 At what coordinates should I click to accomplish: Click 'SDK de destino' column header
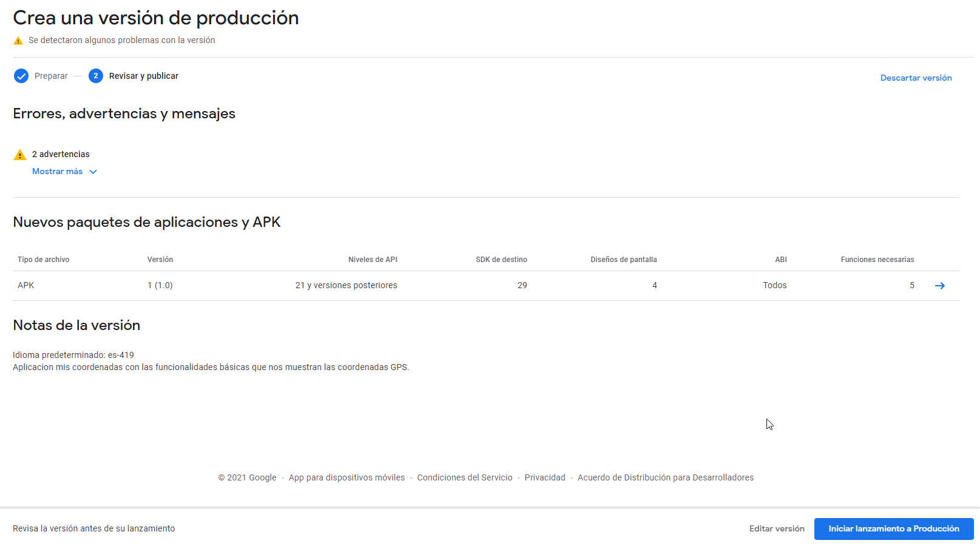coord(501,260)
